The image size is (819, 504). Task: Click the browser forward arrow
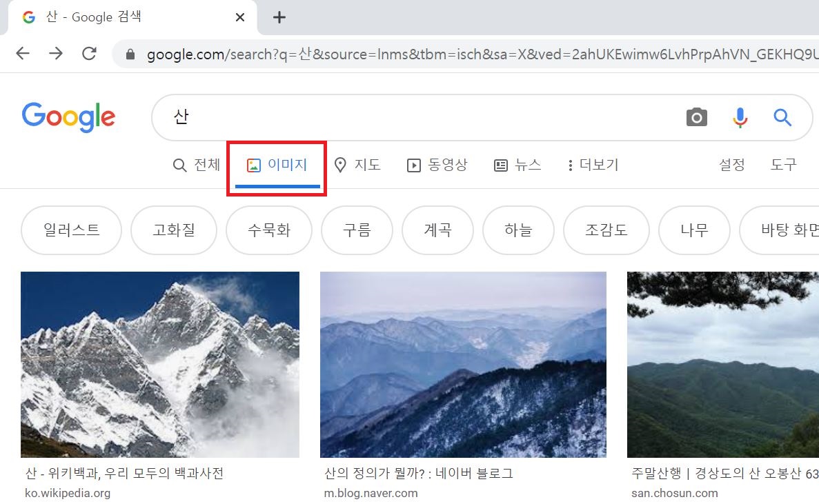[56, 53]
